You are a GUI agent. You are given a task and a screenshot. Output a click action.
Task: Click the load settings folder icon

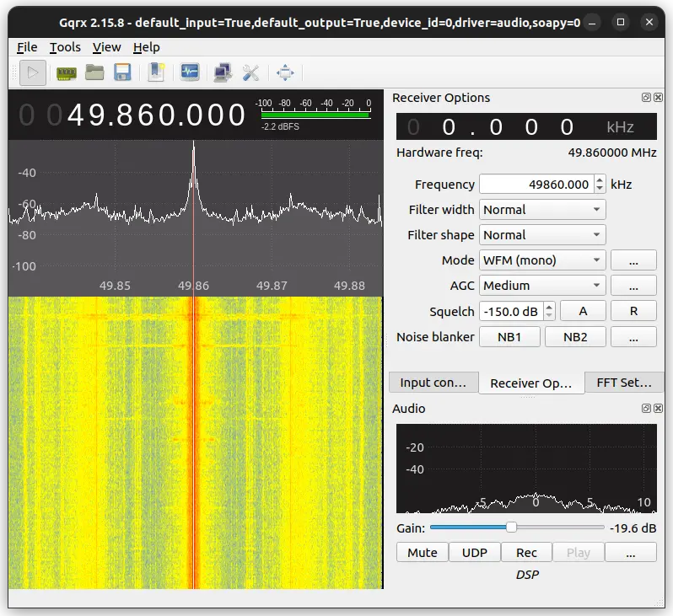94,73
